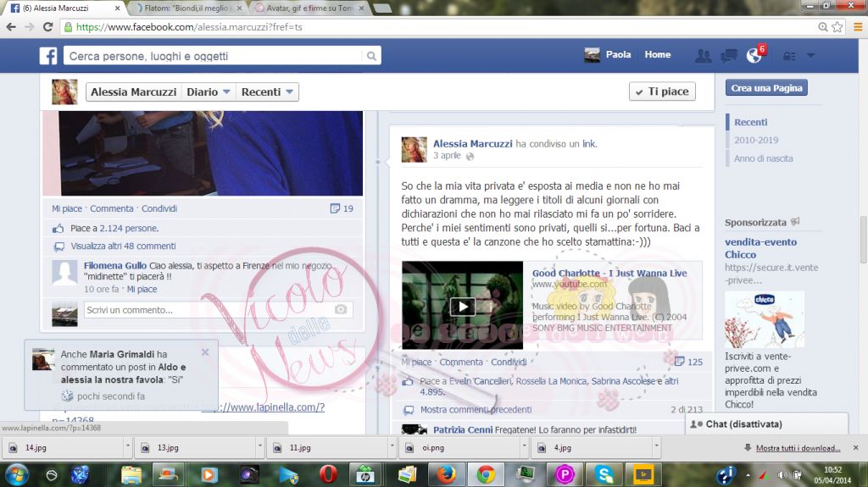Image resolution: width=868 pixels, height=487 pixels.
Task: Toggle the Ti piace like button
Action: tap(662, 91)
